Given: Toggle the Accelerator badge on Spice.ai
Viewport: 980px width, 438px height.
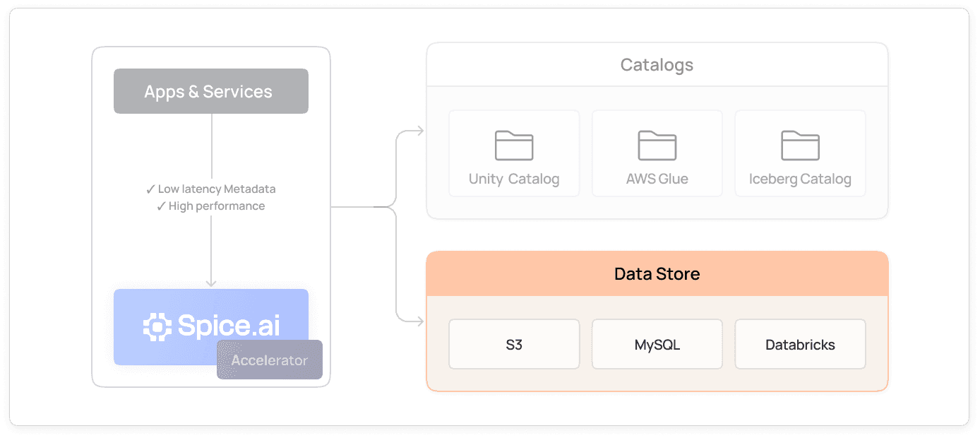Looking at the screenshot, I should tap(269, 360).
